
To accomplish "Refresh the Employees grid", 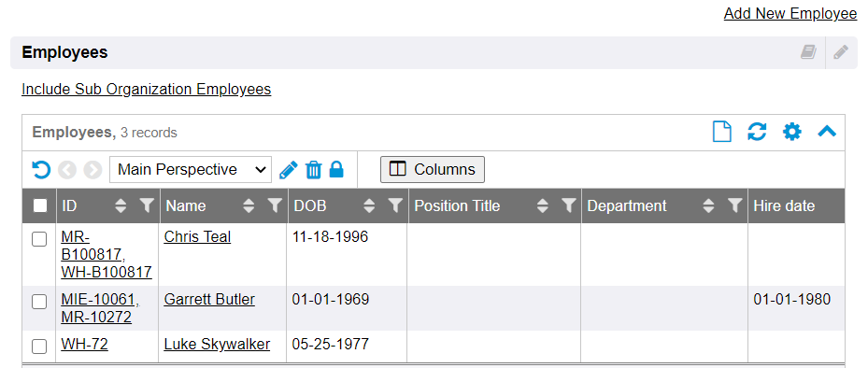I will click(757, 133).
